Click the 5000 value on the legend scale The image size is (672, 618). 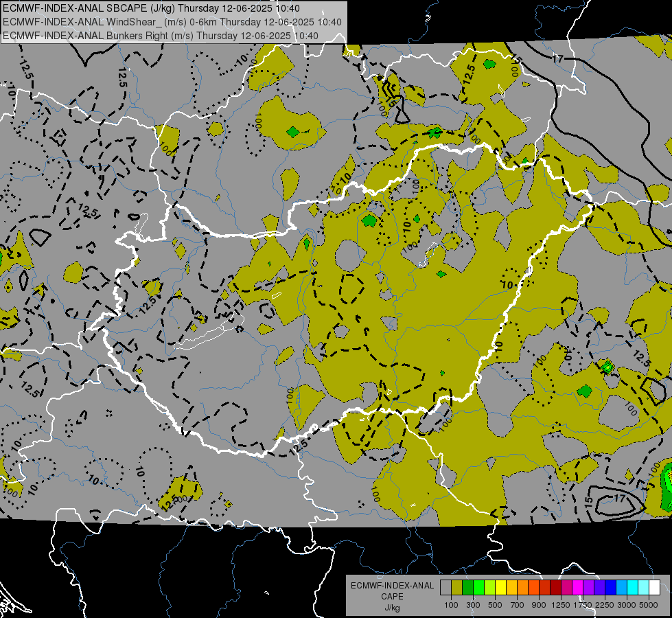649,605
